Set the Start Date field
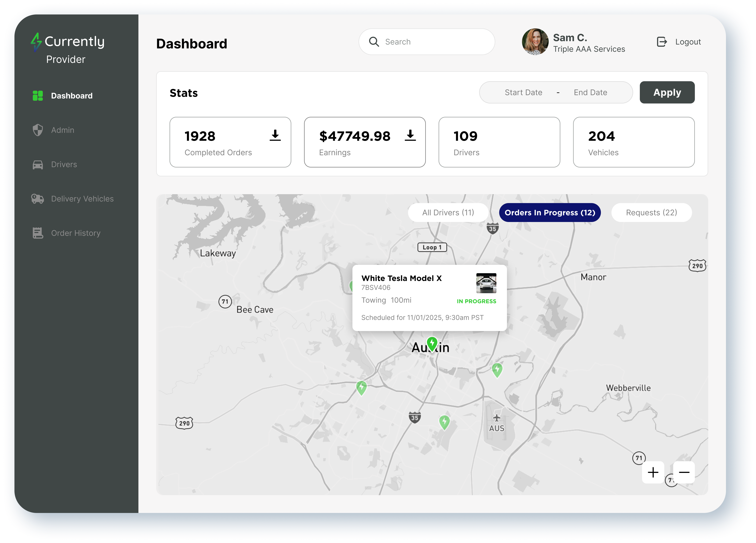The image size is (756, 543). pyautogui.click(x=523, y=92)
